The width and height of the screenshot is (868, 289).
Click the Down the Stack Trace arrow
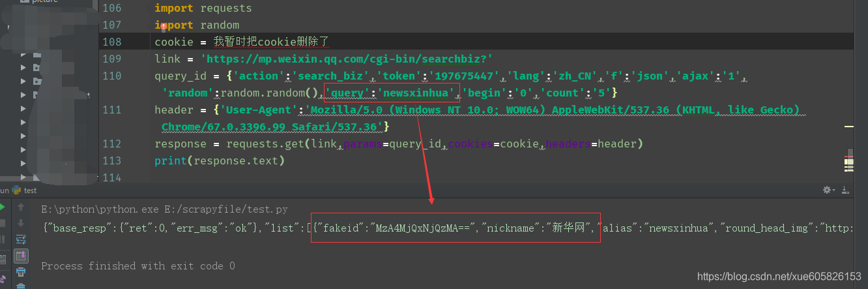(21, 224)
